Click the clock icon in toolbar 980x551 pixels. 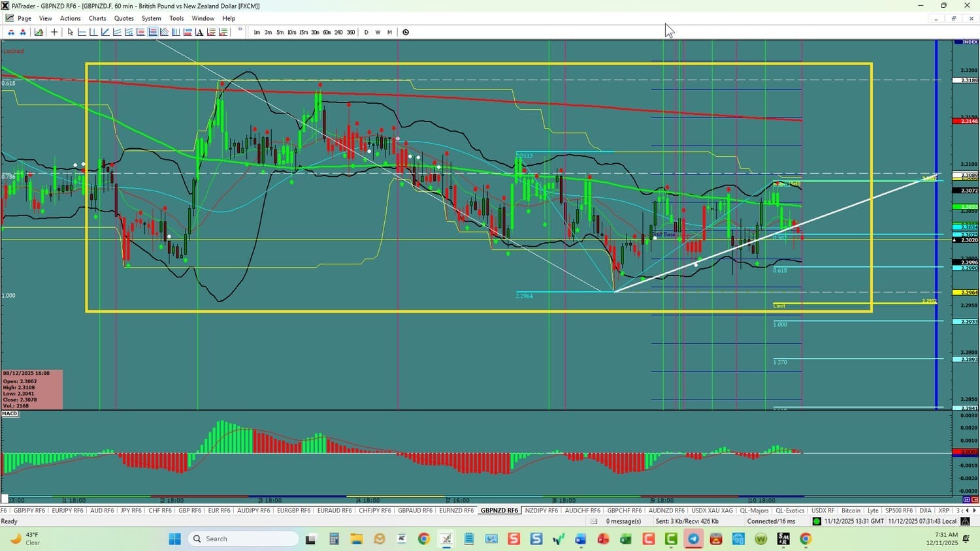(x=406, y=32)
